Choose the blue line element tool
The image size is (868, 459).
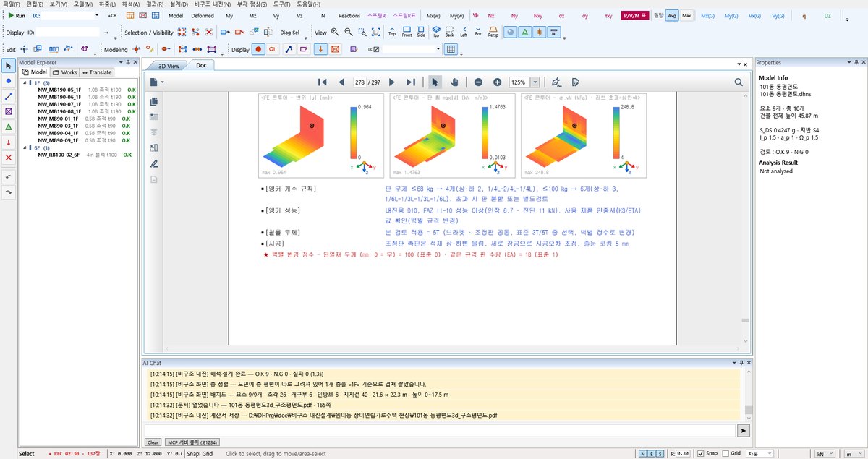pyautogui.click(x=9, y=96)
